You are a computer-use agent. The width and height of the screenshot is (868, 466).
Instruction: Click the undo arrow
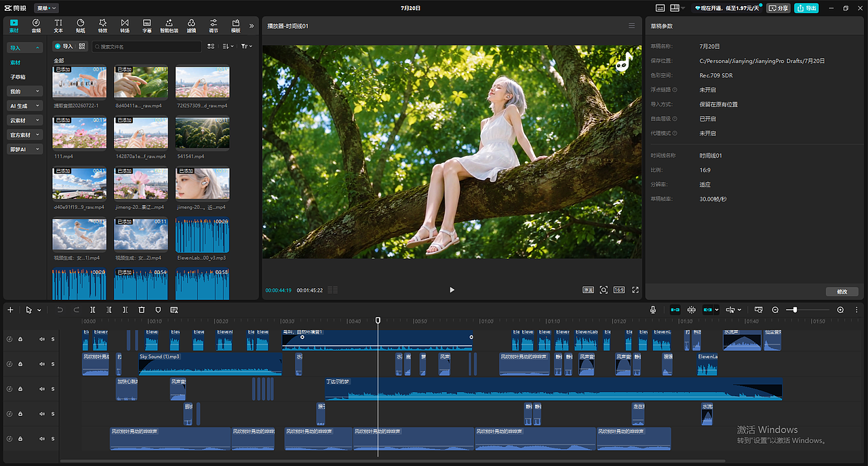point(60,310)
